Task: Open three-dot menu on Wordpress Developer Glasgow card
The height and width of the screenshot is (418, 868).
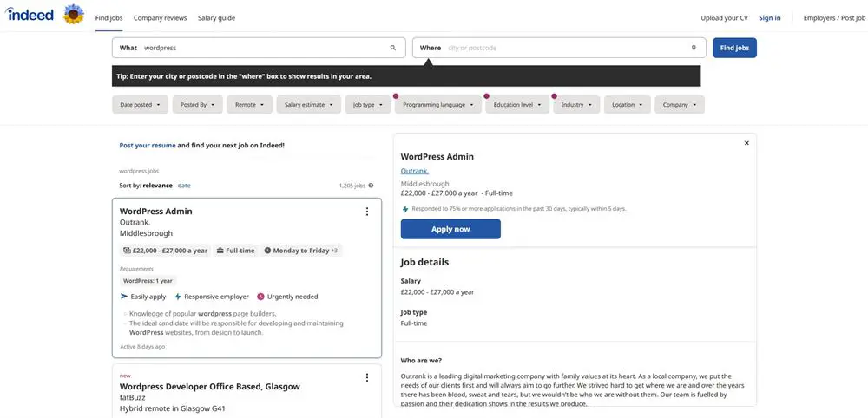Action: click(x=366, y=377)
